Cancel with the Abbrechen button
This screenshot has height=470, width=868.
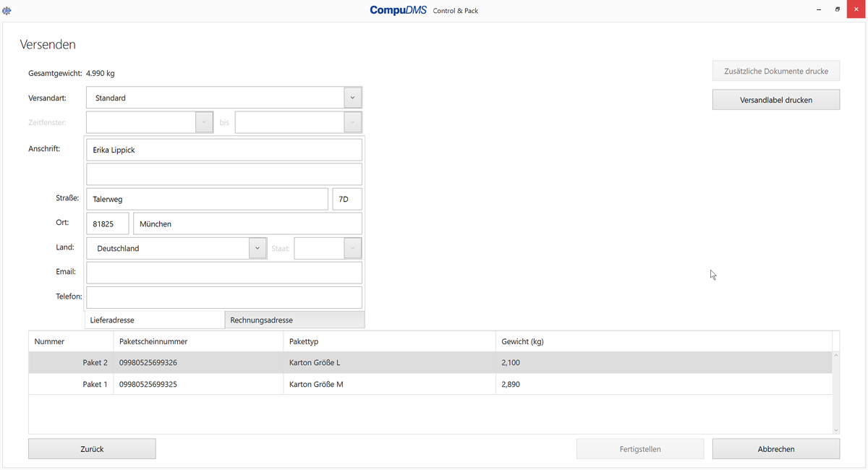[776, 449]
